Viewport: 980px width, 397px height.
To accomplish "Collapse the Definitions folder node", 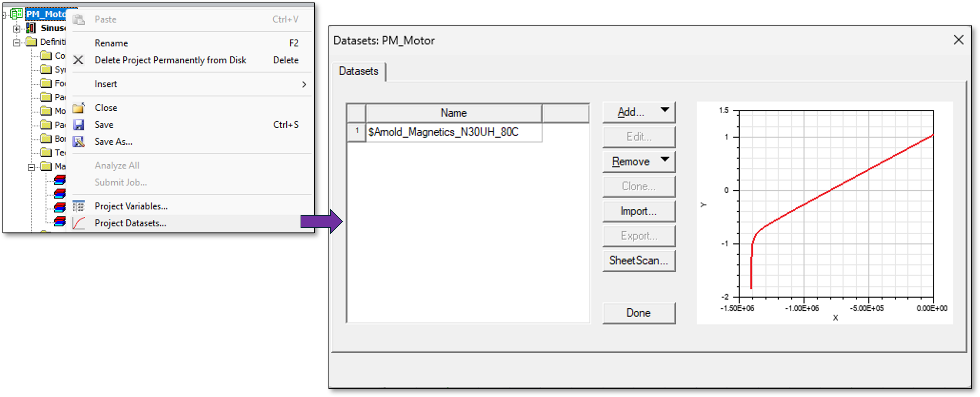I will click(17, 42).
